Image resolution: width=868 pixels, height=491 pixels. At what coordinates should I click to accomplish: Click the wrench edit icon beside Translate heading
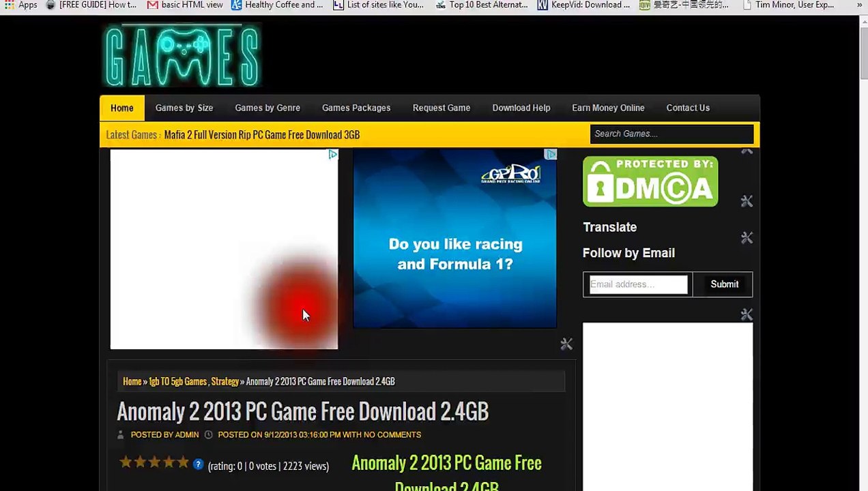point(747,238)
